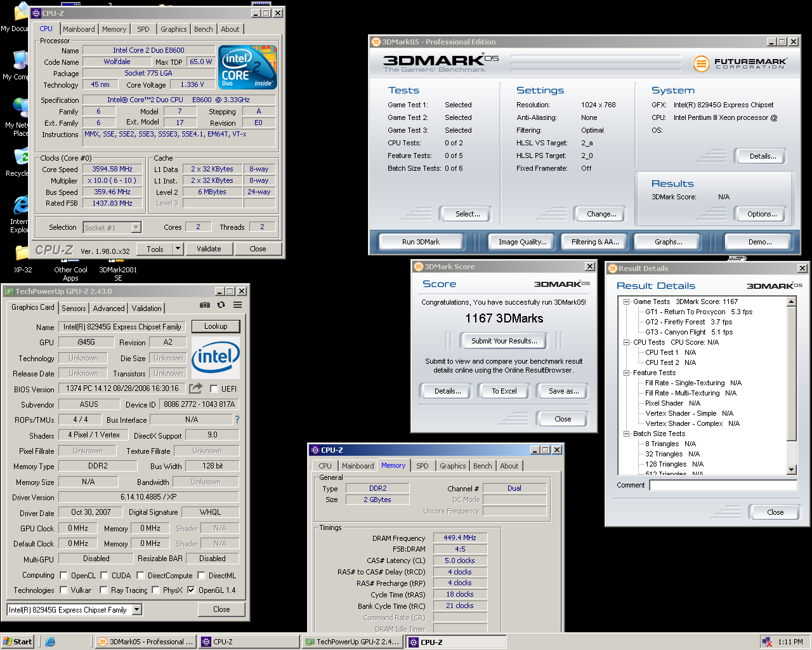Collapse the Batch Size Tests tree node
The width and height of the screenshot is (812, 650).
[x=626, y=434]
